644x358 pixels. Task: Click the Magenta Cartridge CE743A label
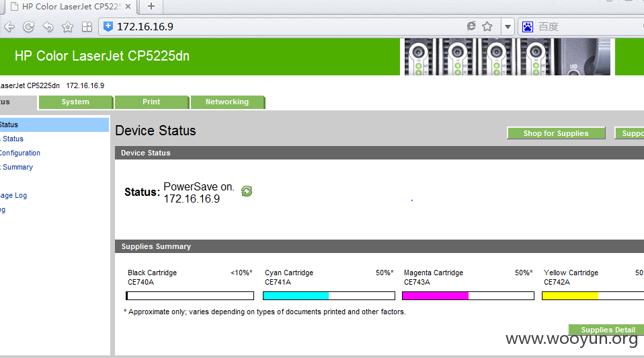(x=434, y=277)
